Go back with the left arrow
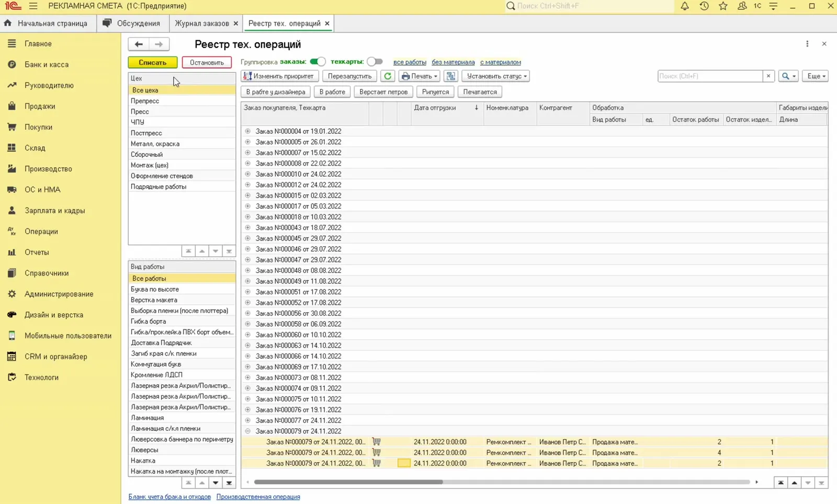The width and height of the screenshot is (837, 504). tap(139, 44)
